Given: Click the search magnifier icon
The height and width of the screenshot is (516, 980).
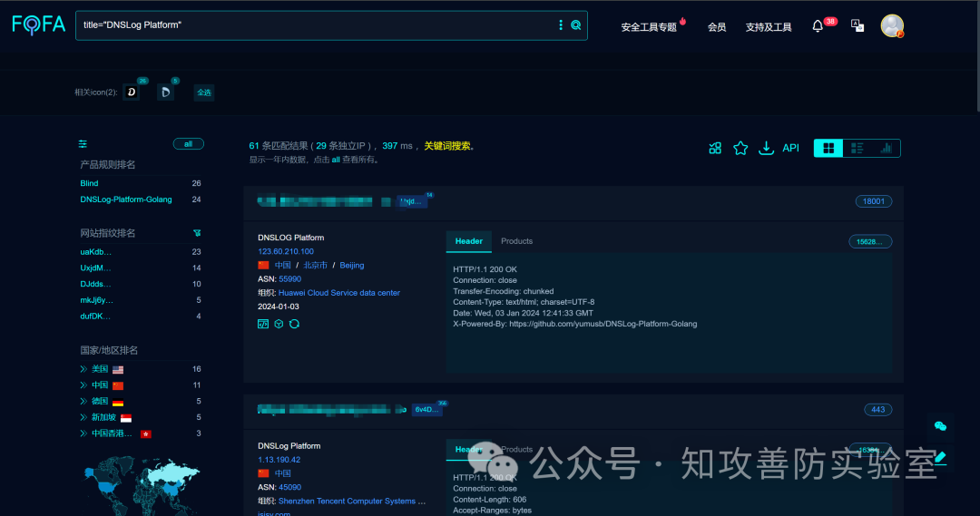Looking at the screenshot, I should (x=576, y=25).
